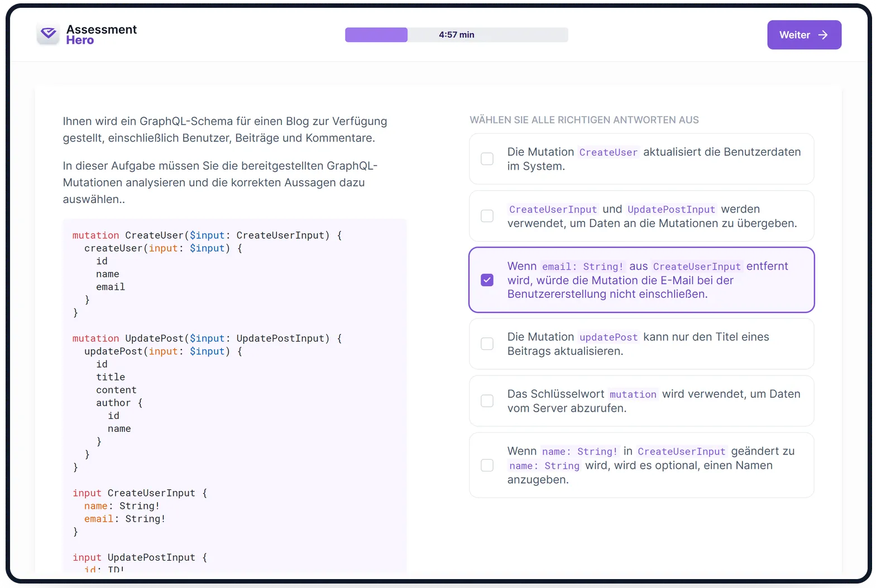876x588 pixels.
Task: Uncheck the email String! entfernt option
Action: 487,280
